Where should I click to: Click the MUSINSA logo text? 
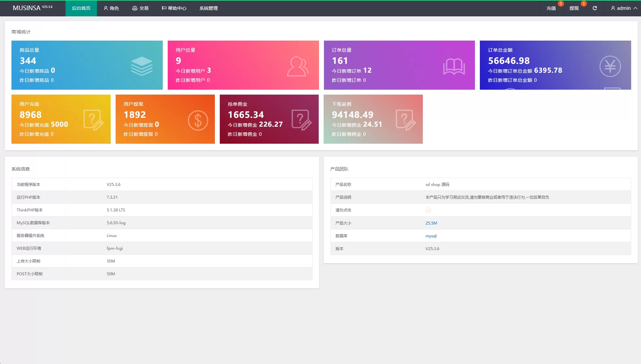point(27,8)
